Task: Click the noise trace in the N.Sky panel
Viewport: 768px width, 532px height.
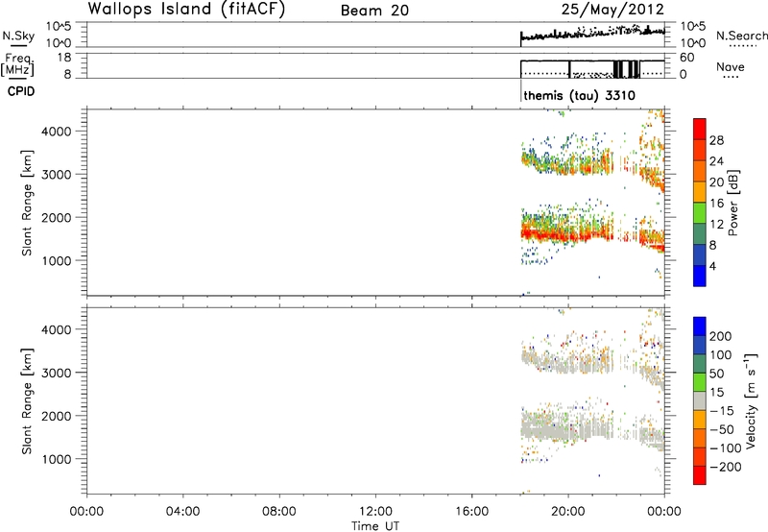Action: (592, 35)
